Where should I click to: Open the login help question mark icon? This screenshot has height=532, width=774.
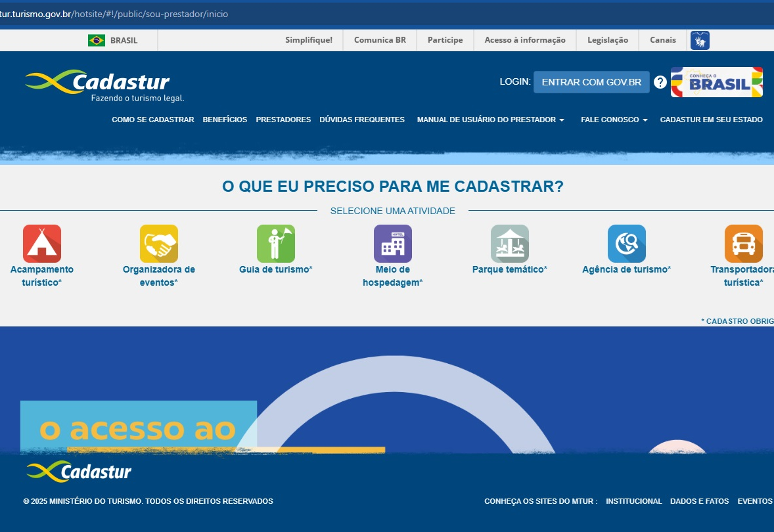(660, 82)
